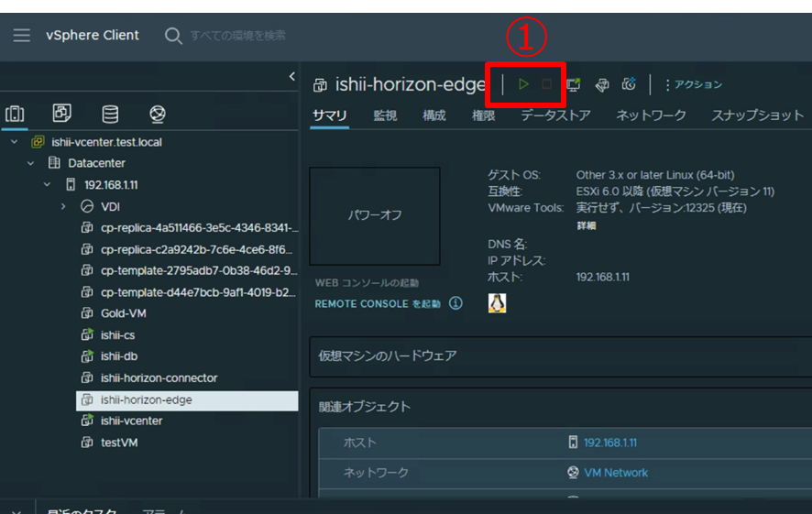Select VM cp-template-d44e7bcb

point(198,292)
